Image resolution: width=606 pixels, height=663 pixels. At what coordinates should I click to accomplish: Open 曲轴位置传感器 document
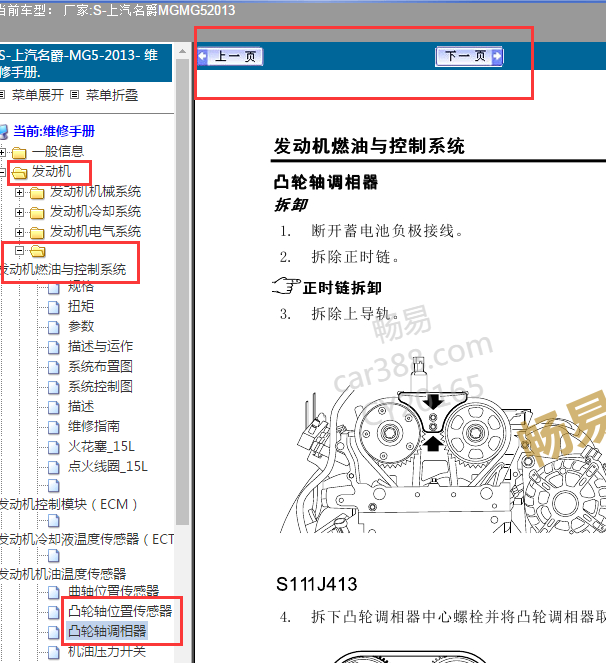(113, 591)
